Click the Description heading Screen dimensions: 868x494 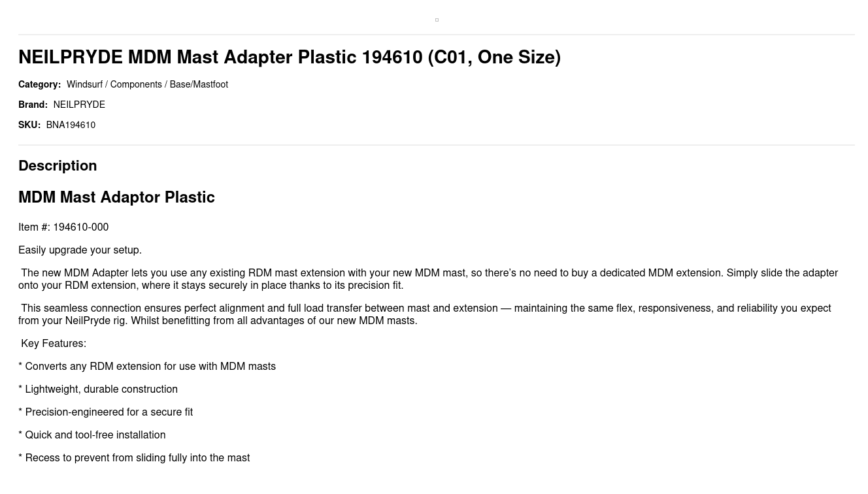(58, 165)
